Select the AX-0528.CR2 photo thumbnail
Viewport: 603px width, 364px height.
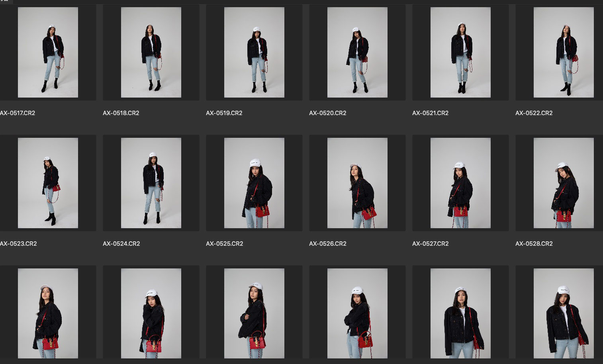pos(564,183)
